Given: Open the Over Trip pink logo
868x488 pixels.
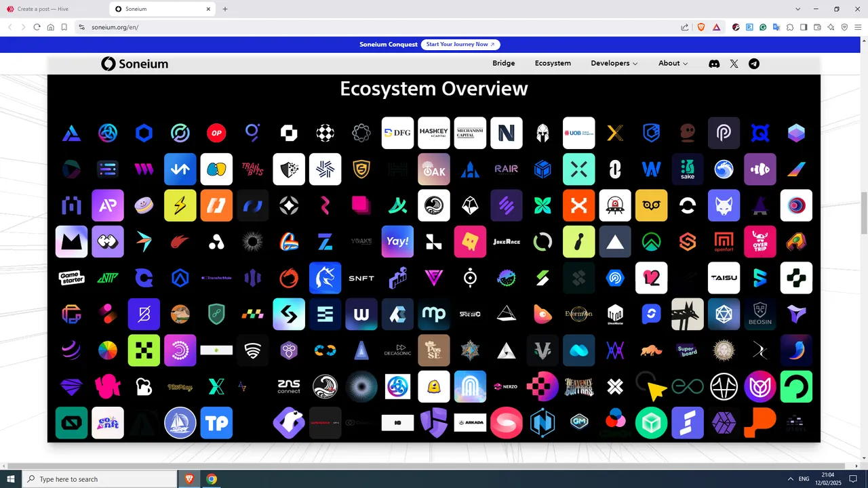Looking at the screenshot, I should pyautogui.click(x=760, y=241).
